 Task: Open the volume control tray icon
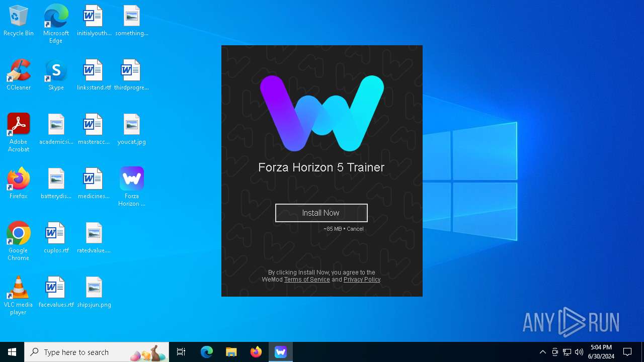579,352
